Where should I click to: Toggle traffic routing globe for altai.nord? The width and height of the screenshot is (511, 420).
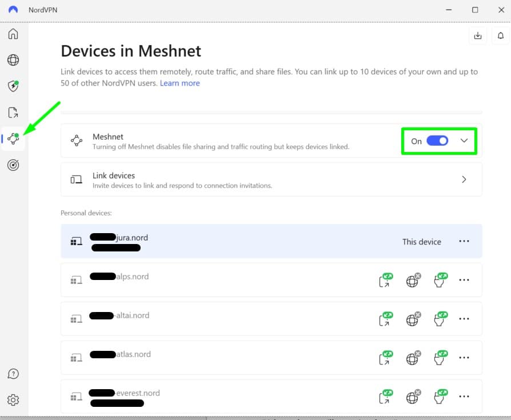(413, 319)
